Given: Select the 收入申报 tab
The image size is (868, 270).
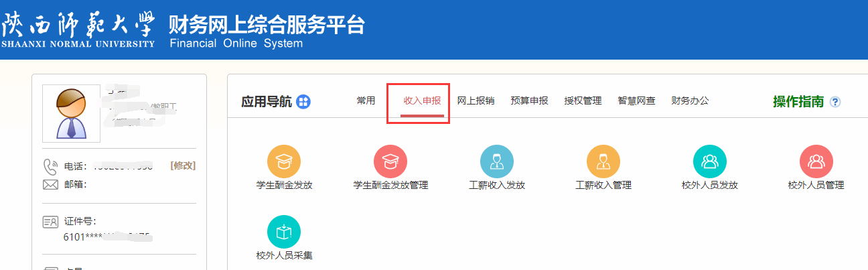Looking at the screenshot, I should pyautogui.click(x=422, y=101).
